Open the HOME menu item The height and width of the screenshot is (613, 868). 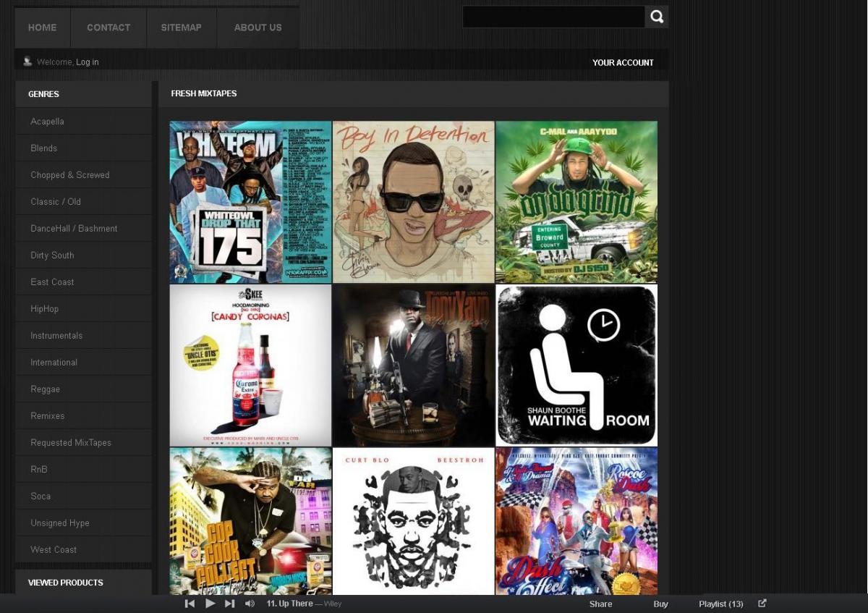coord(42,28)
